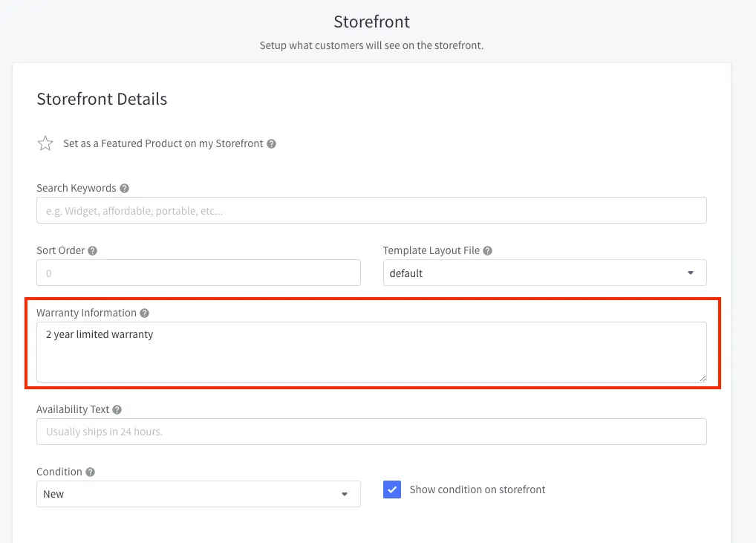The height and width of the screenshot is (543, 756).
Task: Open the Template Layout File dropdown
Action: [x=544, y=273]
